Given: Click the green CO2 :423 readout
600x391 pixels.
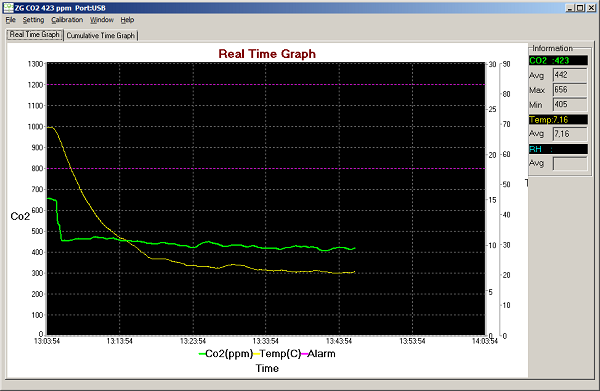Looking at the screenshot, I should [558, 60].
